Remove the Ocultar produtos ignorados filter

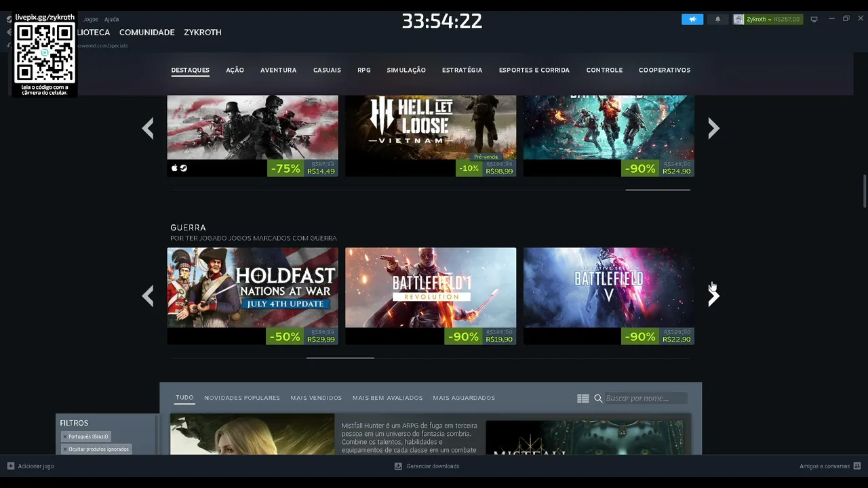(65, 449)
